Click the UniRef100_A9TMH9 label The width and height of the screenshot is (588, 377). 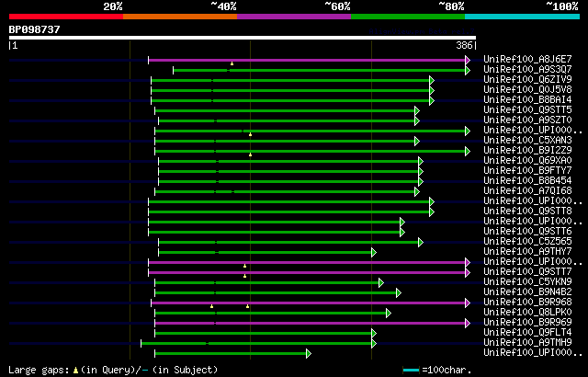pos(527,343)
